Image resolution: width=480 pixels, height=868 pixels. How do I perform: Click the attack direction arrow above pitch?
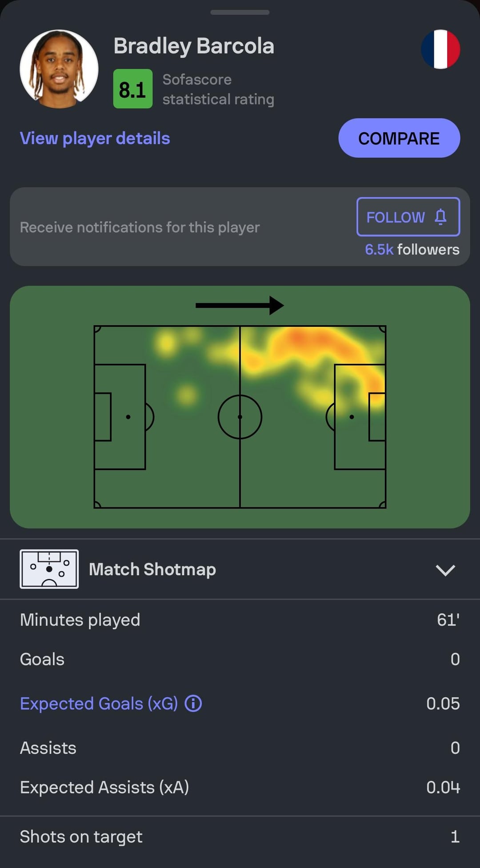coord(240,305)
